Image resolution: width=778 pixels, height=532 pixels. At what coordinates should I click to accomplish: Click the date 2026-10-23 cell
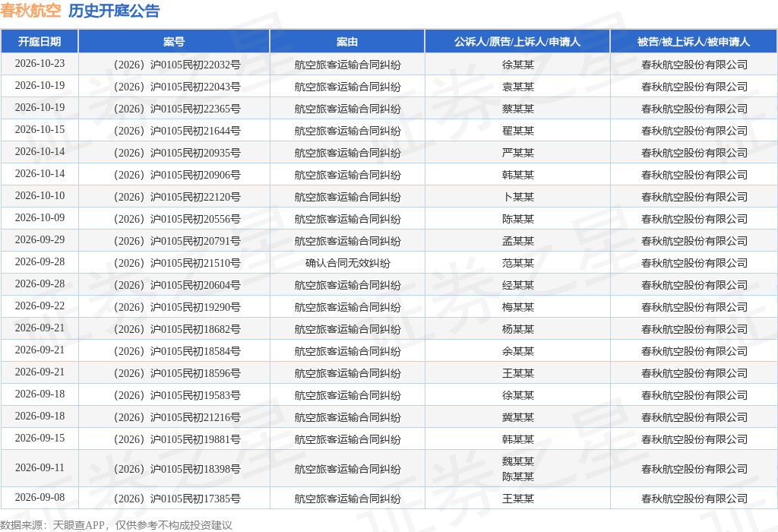pyautogui.click(x=40, y=64)
